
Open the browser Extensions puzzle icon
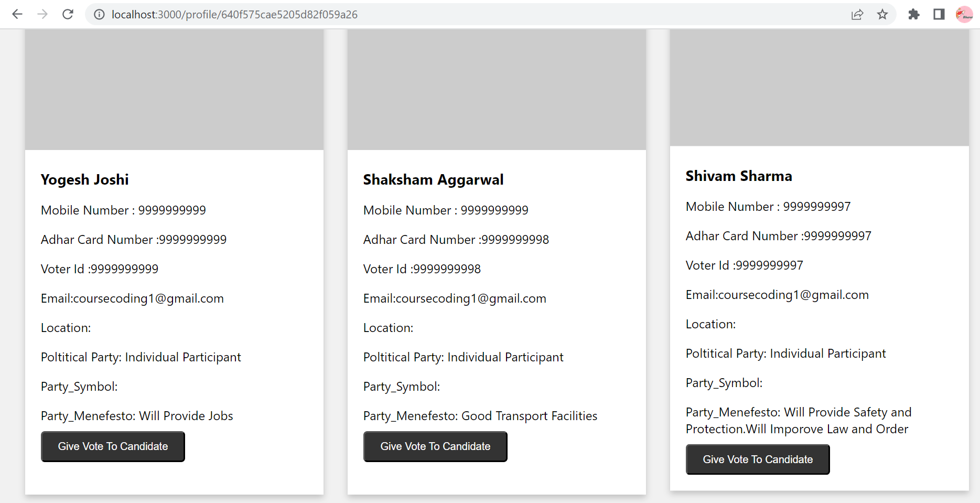click(x=913, y=14)
